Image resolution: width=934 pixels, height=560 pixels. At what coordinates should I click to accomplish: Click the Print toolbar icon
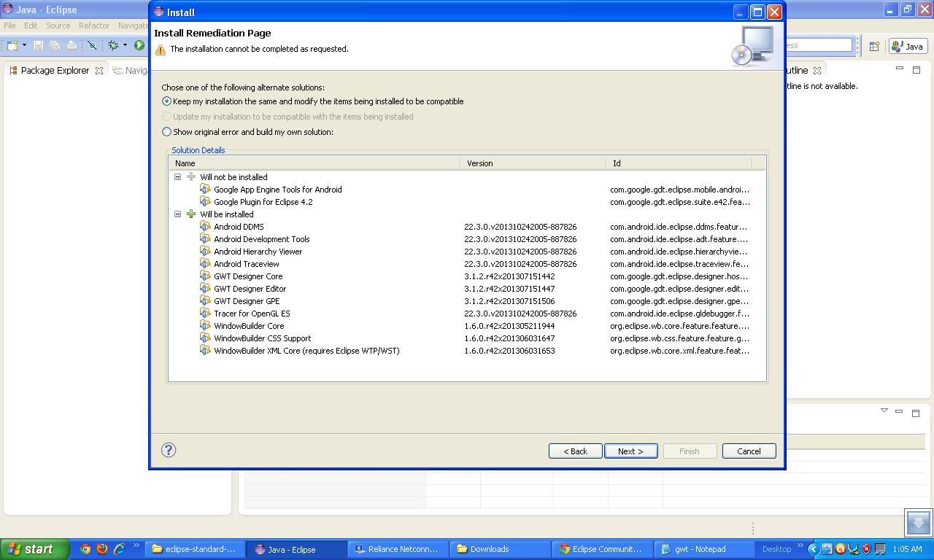point(72,45)
